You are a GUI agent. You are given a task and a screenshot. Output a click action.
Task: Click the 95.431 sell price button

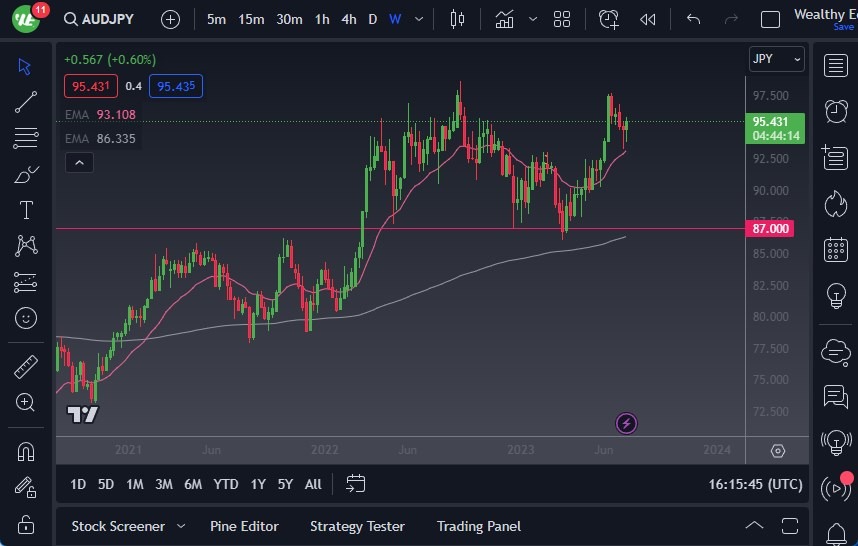point(91,86)
